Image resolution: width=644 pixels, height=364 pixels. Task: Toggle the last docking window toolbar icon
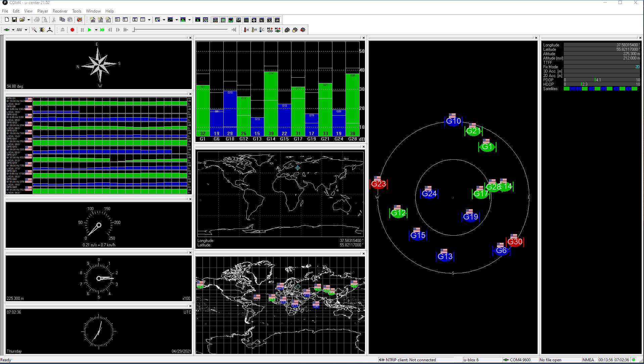pos(277,20)
